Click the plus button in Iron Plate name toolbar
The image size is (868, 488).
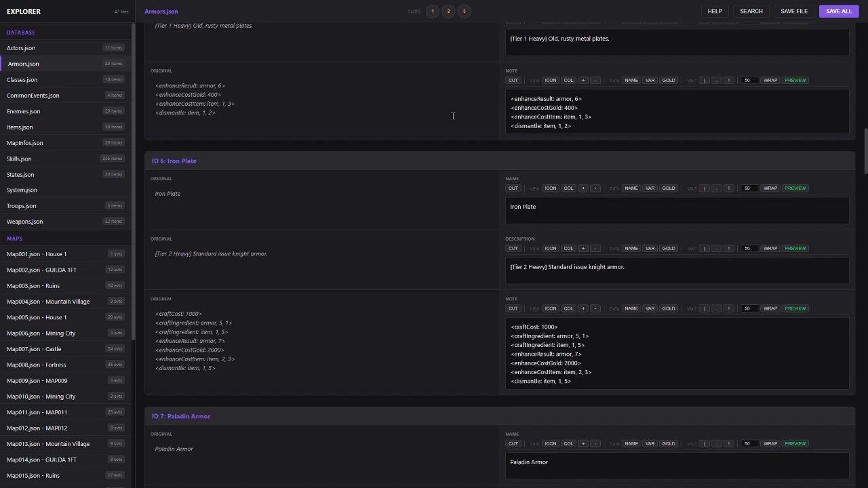(x=583, y=188)
